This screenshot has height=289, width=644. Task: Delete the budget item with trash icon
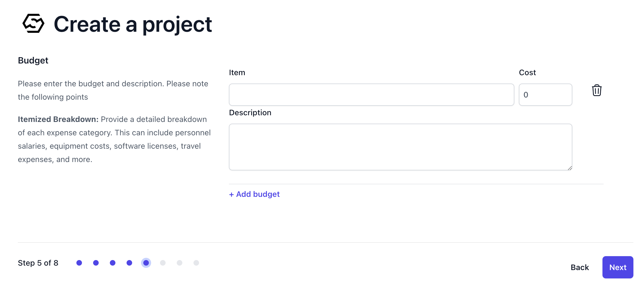point(597,90)
